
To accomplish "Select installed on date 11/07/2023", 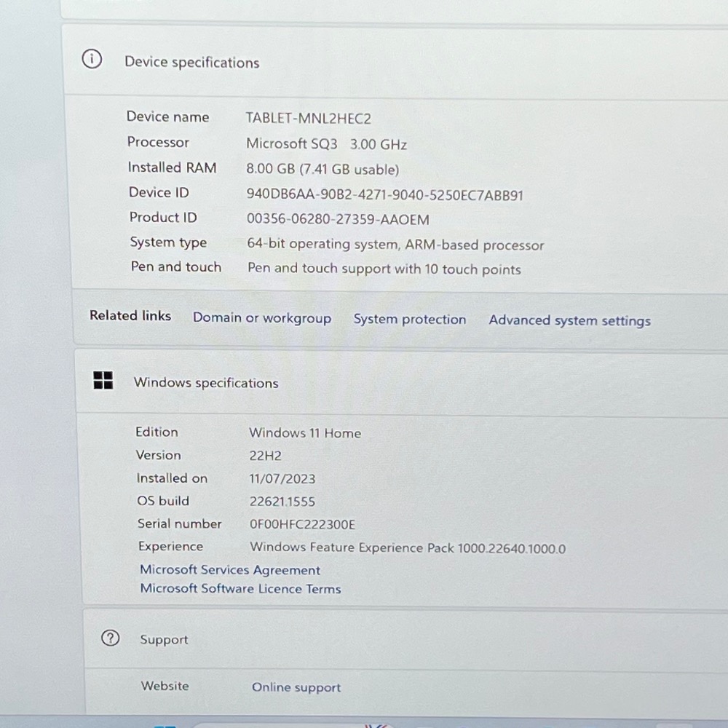I will [x=282, y=479].
